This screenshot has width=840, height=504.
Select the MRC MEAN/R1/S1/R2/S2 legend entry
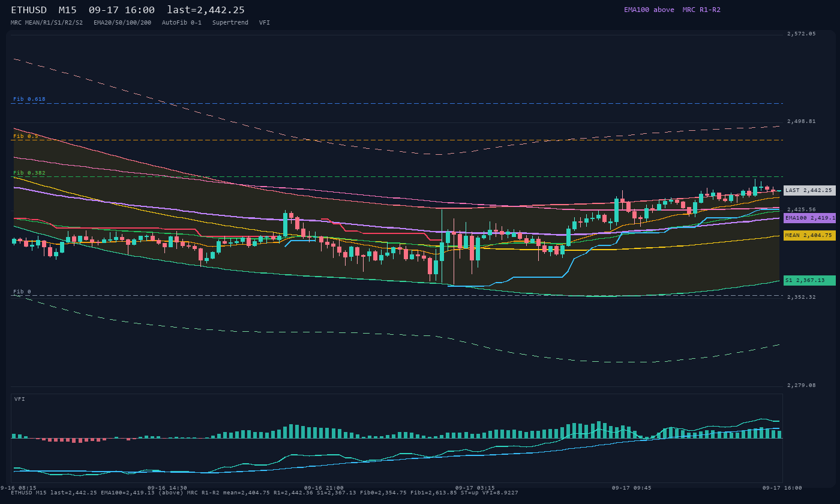click(x=47, y=22)
